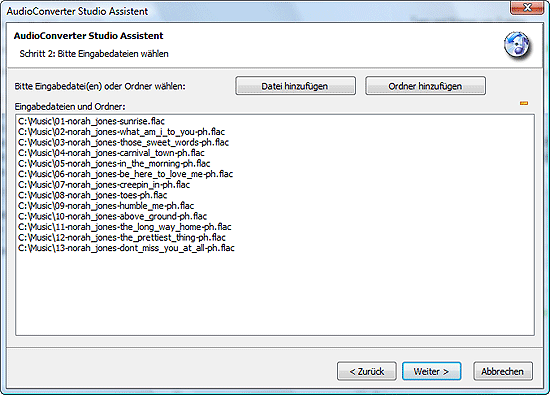This screenshot has height=395, width=550.
Task: Click the small orange remove icon
Action: (x=524, y=103)
